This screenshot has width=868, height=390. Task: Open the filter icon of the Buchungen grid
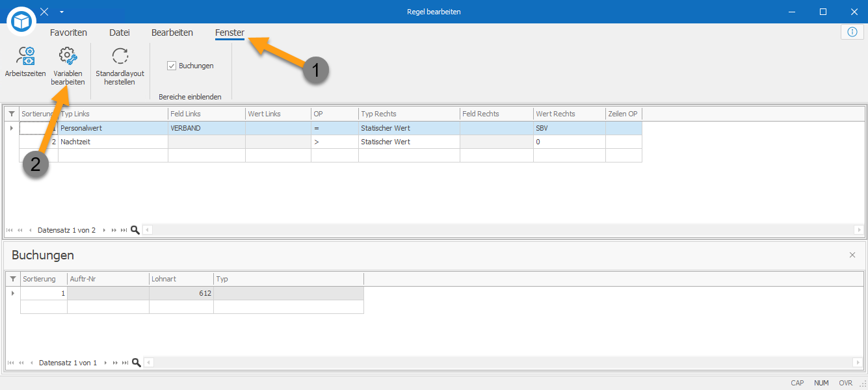pyautogui.click(x=13, y=279)
